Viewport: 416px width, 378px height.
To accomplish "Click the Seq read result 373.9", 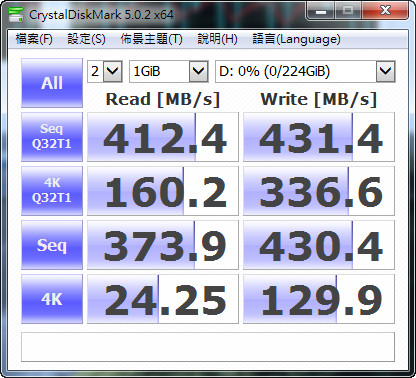I will click(x=163, y=245).
